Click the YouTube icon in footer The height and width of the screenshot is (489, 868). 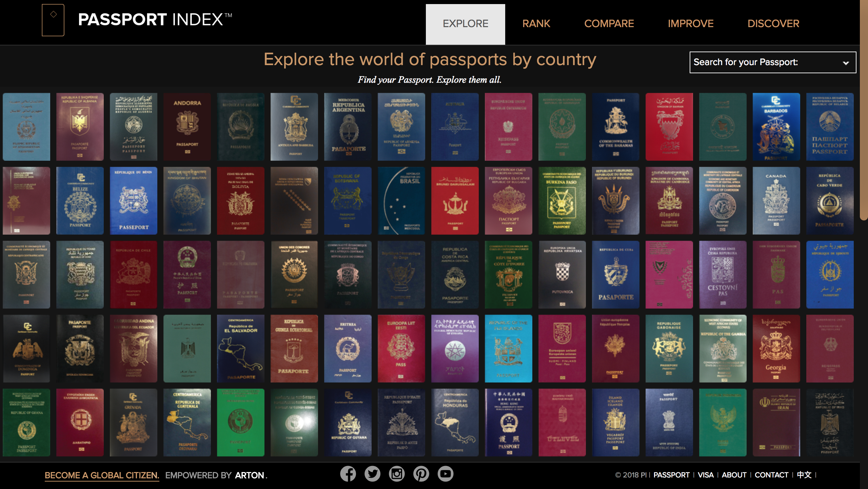point(446,474)
